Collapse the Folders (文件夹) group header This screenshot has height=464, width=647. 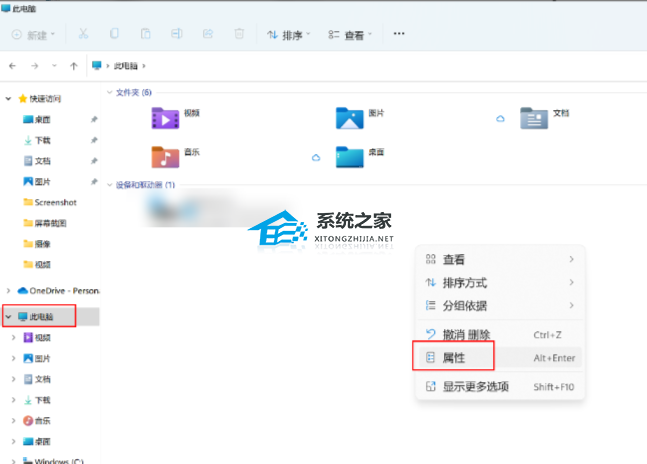(x=110, y=92)
